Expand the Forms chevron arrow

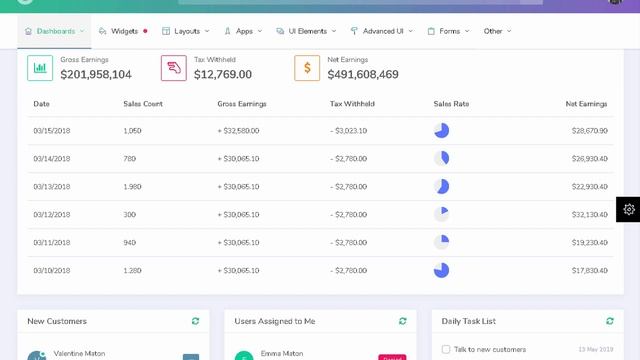click(x=467, y=31)
